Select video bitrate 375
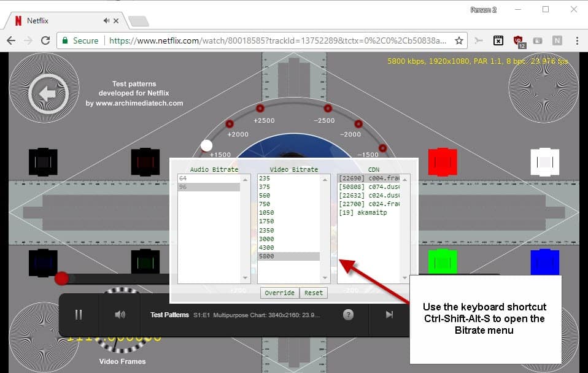 point(288,187)
